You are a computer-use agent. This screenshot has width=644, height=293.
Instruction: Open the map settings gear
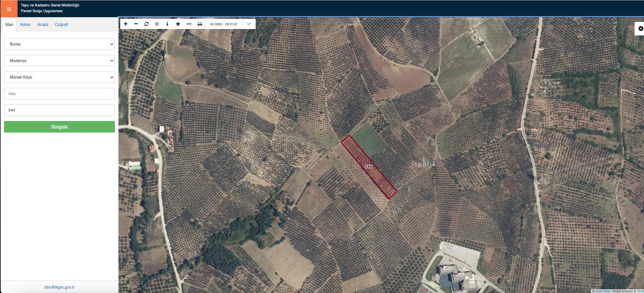coord(641,29)
